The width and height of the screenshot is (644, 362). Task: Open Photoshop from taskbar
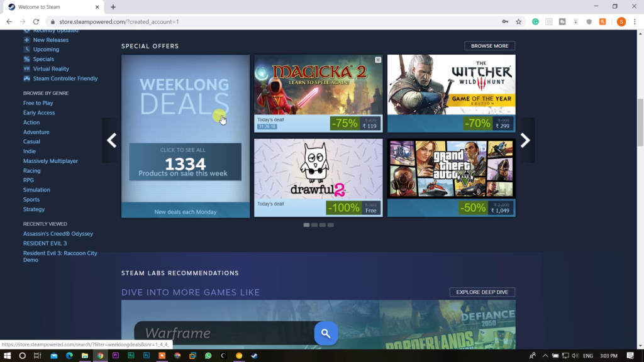[146, 356]
